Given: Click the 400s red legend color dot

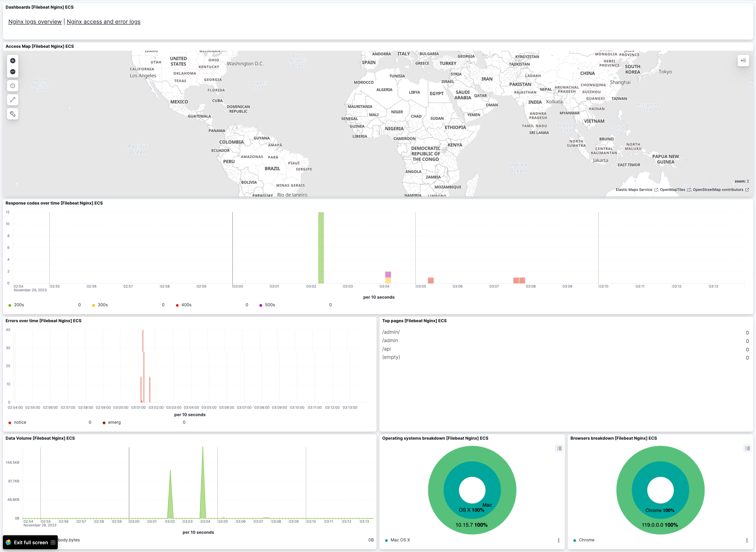Looking at the screenshot, I should [177, 305].
